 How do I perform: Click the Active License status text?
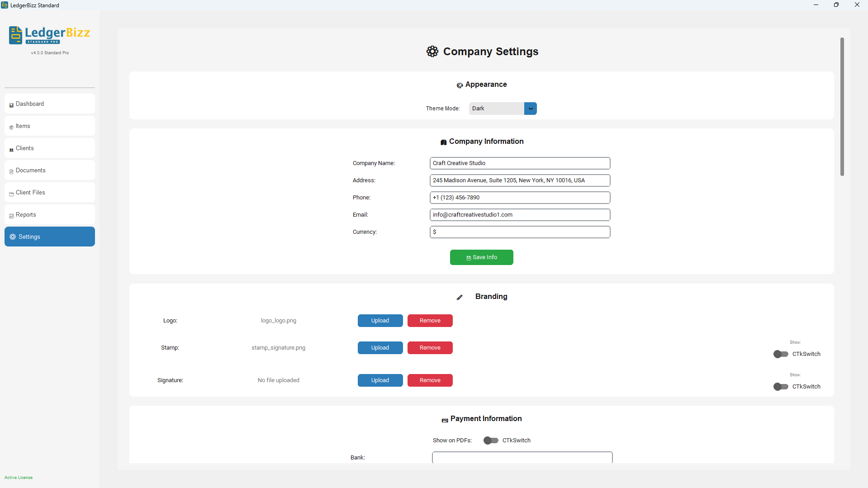click(x=19, y=478)
